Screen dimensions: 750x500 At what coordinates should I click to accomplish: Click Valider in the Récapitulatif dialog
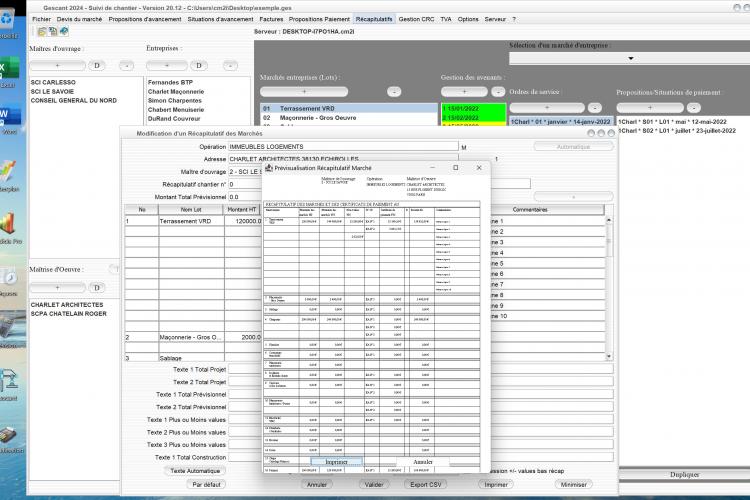(374, 485)
